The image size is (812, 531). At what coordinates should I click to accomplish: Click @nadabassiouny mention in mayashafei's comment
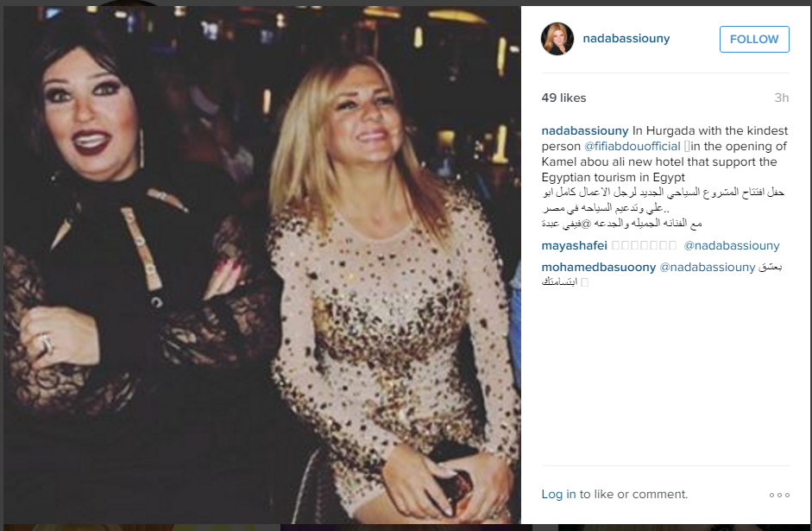(x=731, y=245)
